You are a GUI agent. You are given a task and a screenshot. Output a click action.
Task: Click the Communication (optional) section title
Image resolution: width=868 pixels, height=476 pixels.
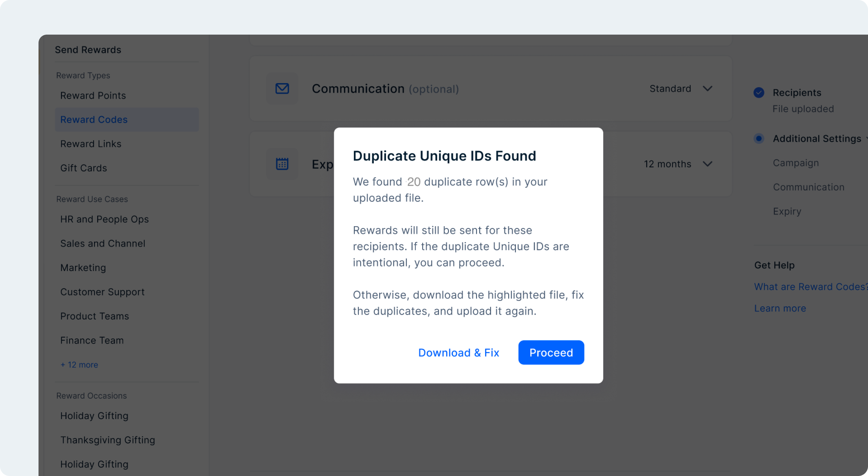pyautogui.click(x=385, y=89)
